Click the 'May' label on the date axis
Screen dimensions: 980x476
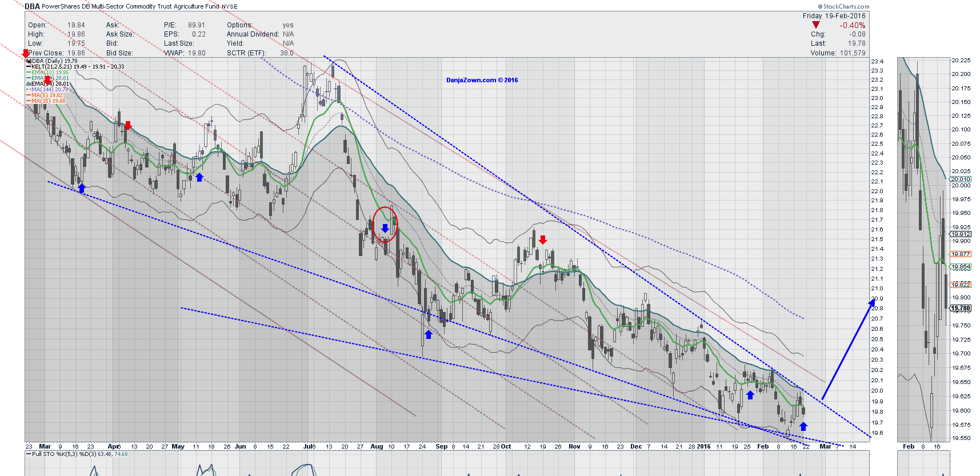(178, 447)
